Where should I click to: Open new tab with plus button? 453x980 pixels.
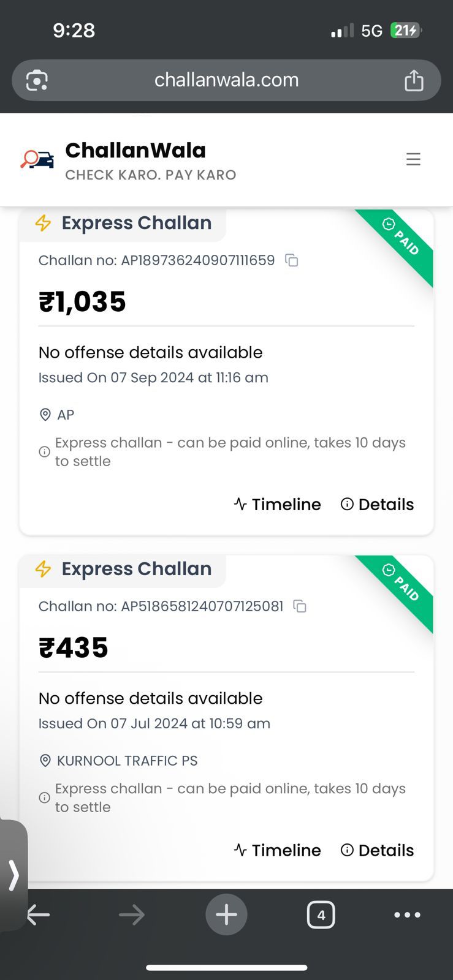[226, 914]
